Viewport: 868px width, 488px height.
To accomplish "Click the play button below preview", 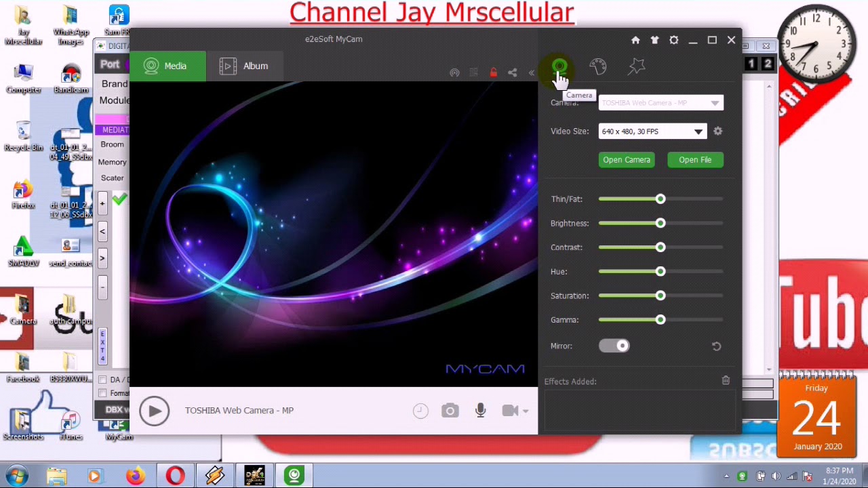I will click(x=154, y=411).
